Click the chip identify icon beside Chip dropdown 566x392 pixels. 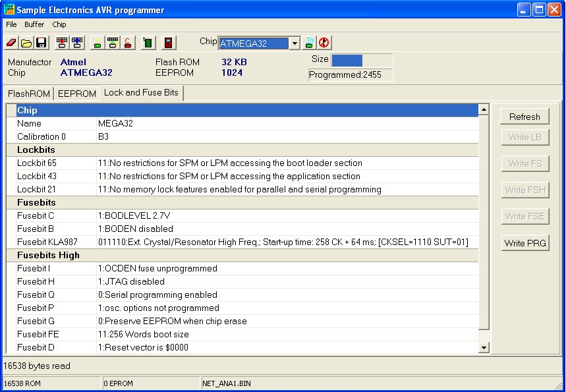coord(310,43)
